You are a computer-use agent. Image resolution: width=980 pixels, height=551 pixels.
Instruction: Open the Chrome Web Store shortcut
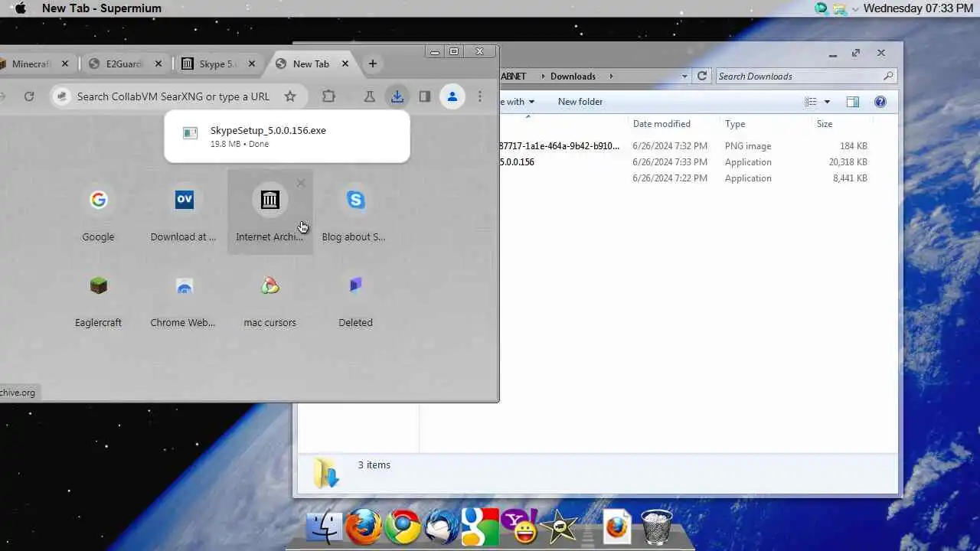[184, 298]
